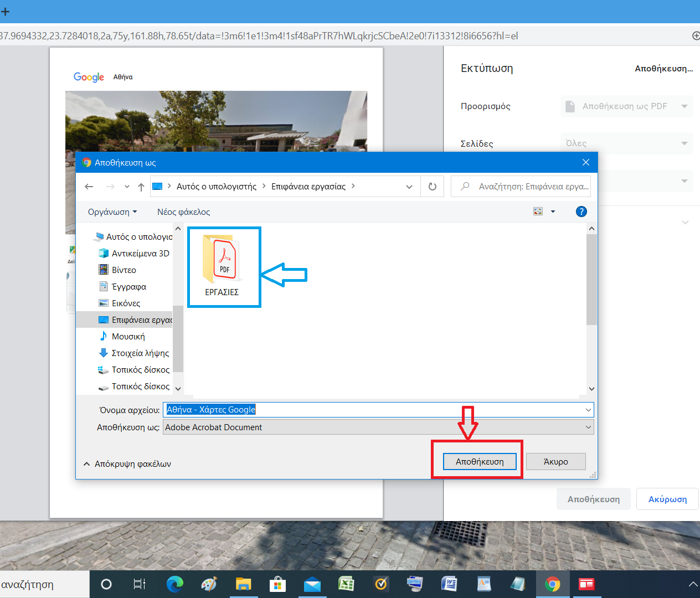The image size is (700, 598).
Task: Click the change view icon
Action: click(x=538, y=212)
